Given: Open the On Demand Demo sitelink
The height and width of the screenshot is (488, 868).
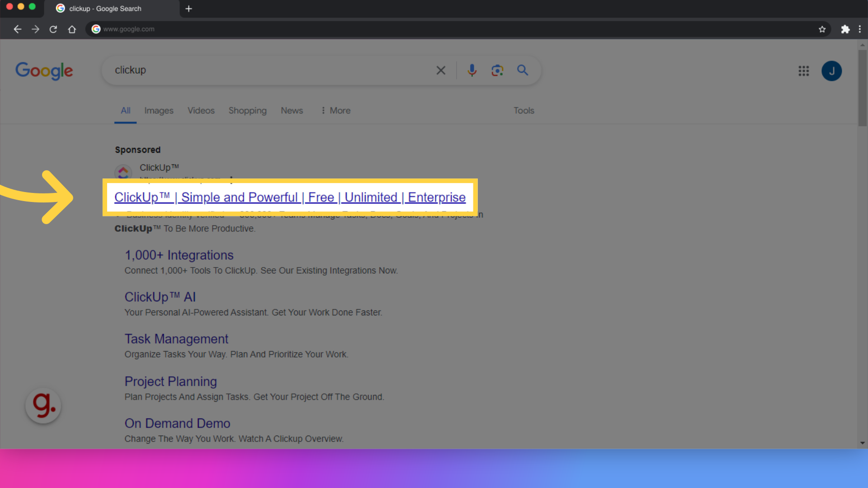Looking at the screenshot, I should point(178,424).
